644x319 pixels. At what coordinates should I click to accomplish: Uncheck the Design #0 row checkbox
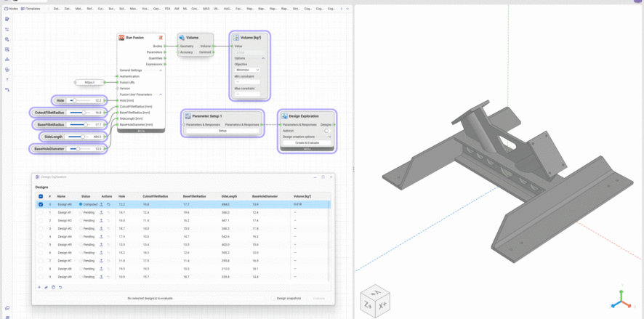click(x=41, y=204)
